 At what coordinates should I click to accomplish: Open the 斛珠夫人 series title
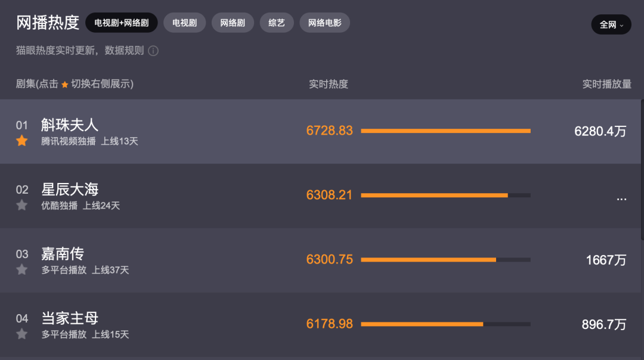[x=69, y=125]
